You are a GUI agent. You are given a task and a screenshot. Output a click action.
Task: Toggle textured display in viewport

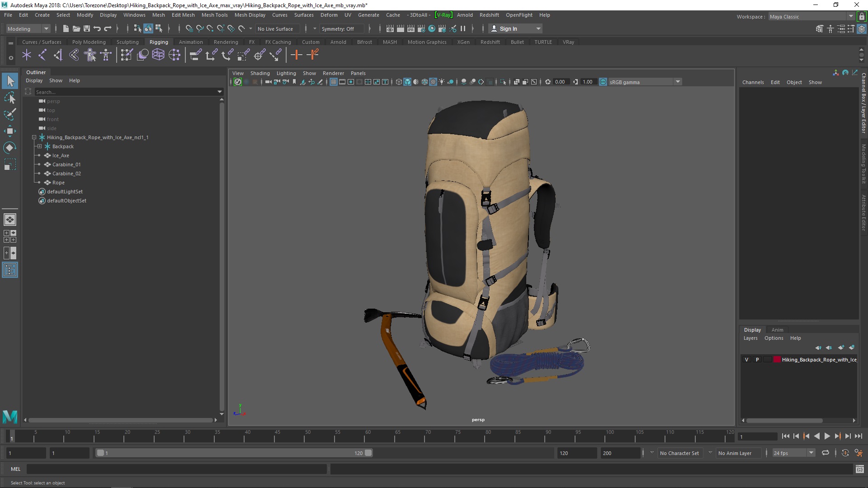coord(433,82)
